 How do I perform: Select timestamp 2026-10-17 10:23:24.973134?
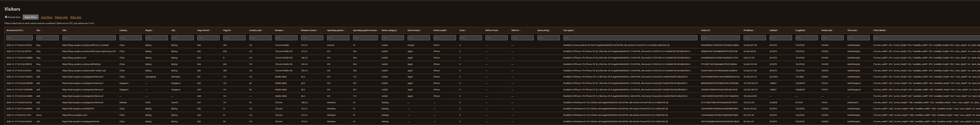pos(19,45)
